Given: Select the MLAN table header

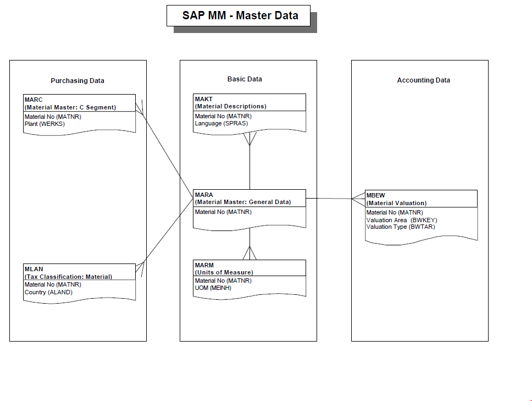Looking at the screenshot, I should tap(79, 272).
